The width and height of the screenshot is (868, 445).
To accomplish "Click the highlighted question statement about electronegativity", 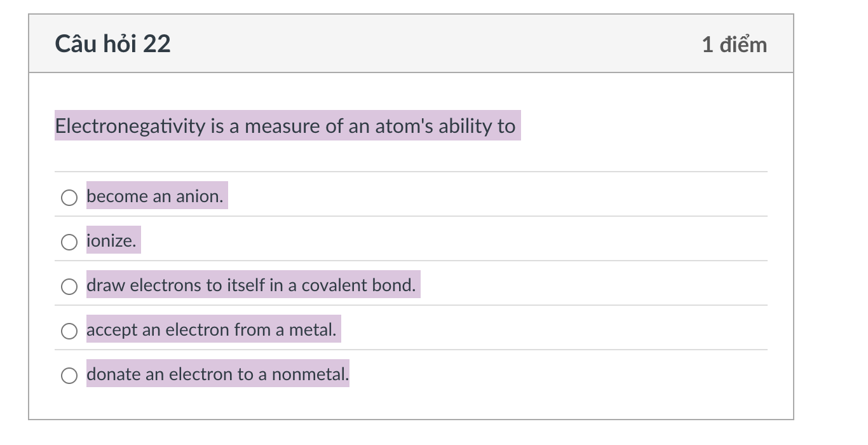I will [286, 126].
